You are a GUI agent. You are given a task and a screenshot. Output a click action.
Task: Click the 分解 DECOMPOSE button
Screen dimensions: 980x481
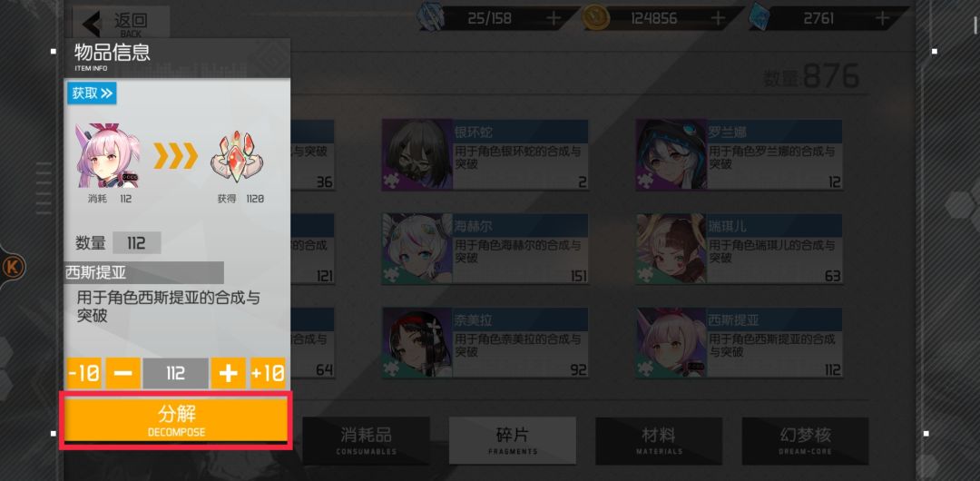click(x=176, y=420)
